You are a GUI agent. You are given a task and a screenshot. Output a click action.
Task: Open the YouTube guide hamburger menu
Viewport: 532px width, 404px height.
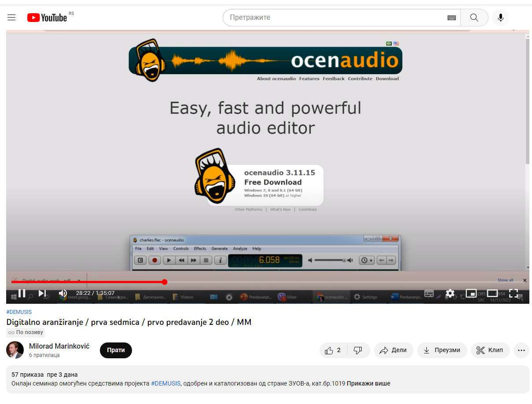[11, 18]
